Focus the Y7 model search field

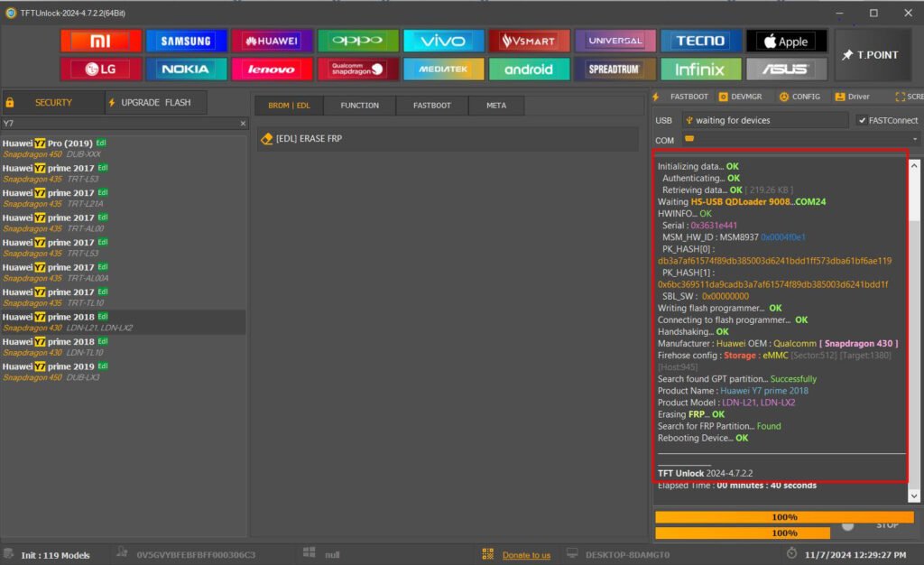(119, 123)
